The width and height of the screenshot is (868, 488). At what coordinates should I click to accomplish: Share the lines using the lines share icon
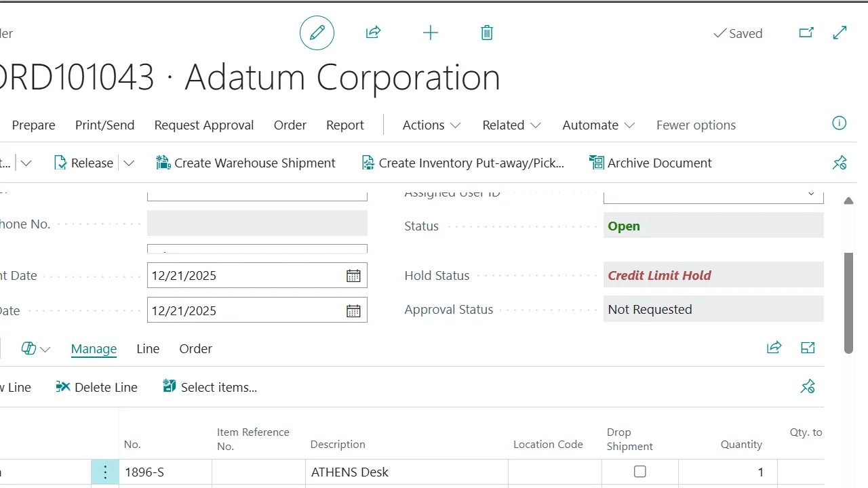tap(774, 348)
